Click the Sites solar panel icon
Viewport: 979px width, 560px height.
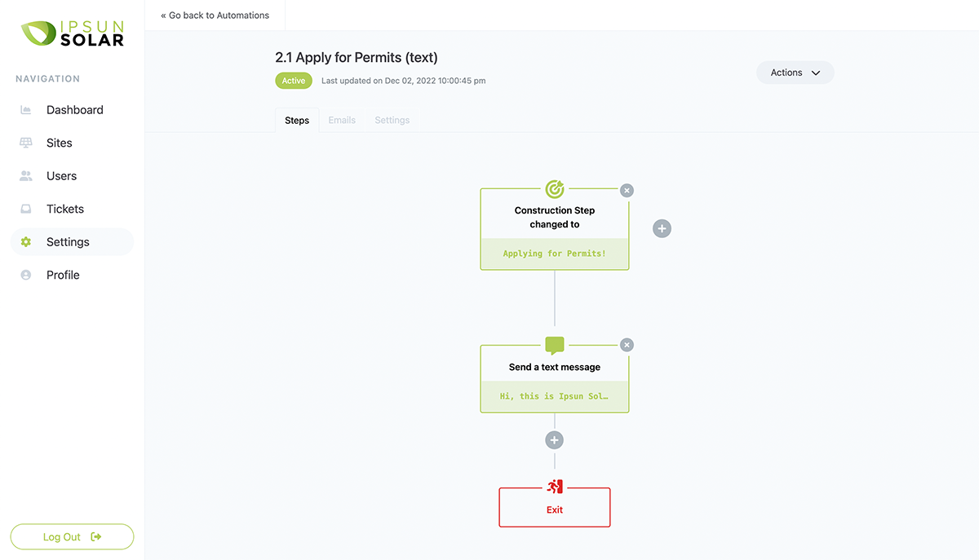tap(26, 143)
